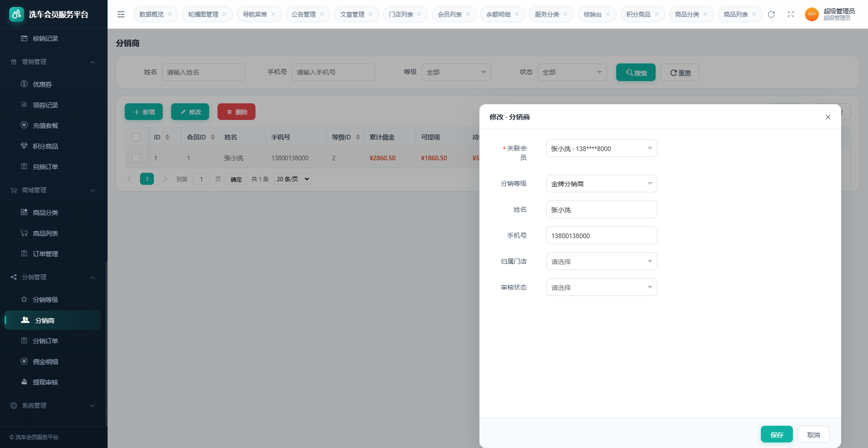The image size is (868, 448).
Task: Sort table by 会员ID column
Action: 213,137
